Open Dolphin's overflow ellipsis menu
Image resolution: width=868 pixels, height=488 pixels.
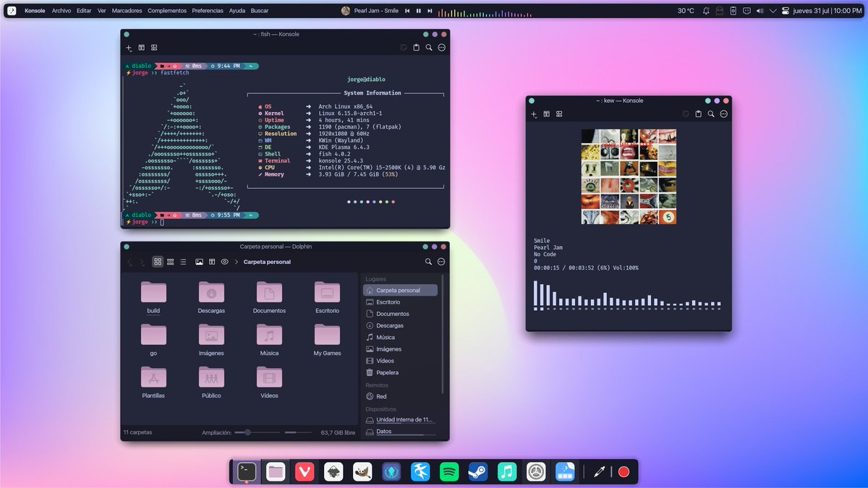click(x=441, y=262)
